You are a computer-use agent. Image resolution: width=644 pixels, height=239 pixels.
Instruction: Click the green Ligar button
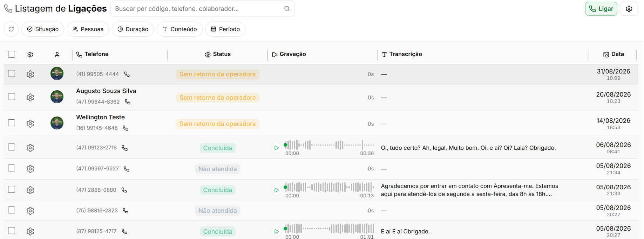601,9
